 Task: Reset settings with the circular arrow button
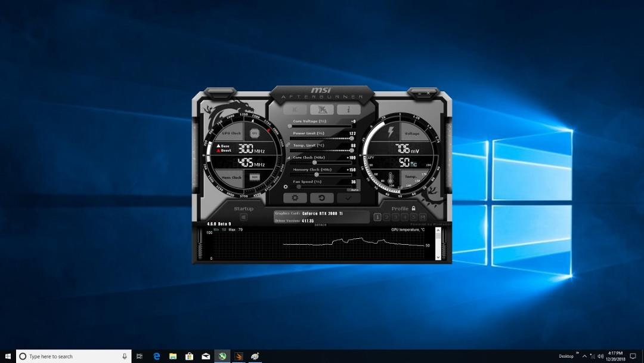(x=321, y=198)
